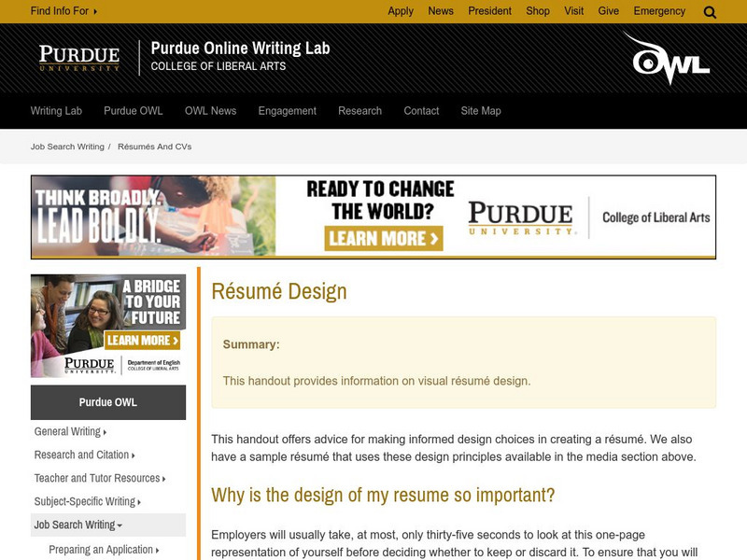Expand Research and Citation section
This screenshot has width=747, height=560.
pyautogui.click(x=84, y=455)
